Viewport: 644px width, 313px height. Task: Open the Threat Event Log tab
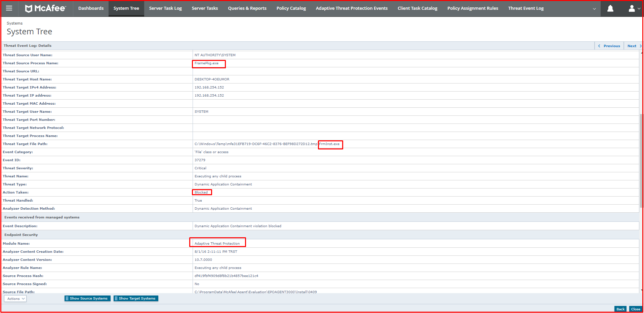526,8
